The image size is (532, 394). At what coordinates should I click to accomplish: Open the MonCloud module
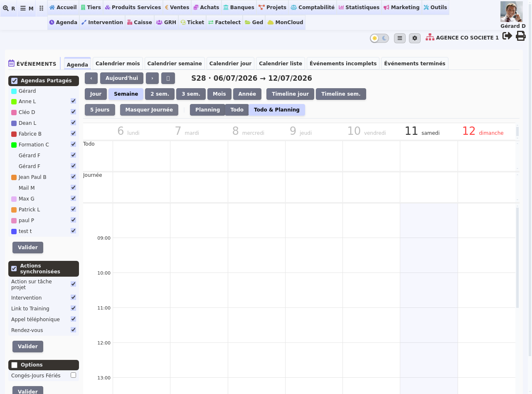point(286,22)
